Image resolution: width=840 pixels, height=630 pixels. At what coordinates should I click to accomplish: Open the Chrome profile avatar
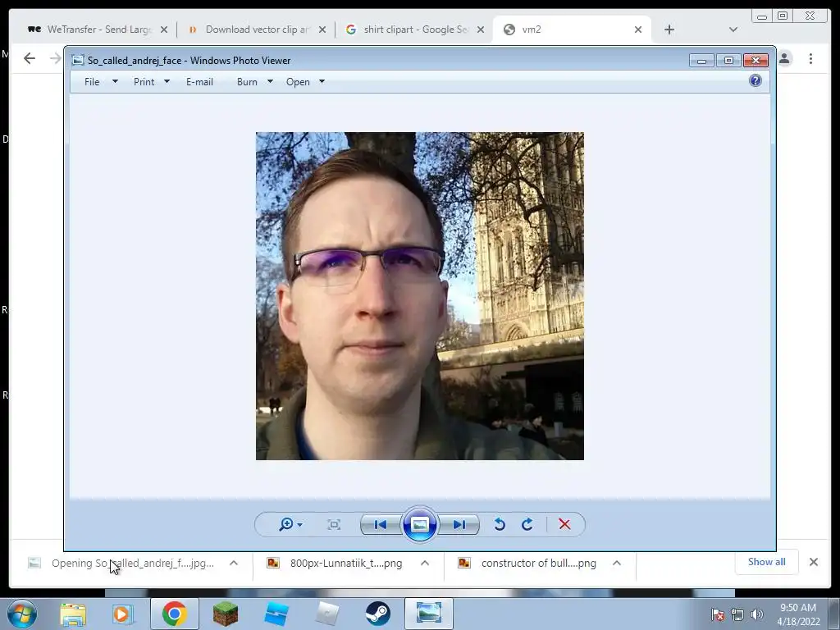[785, 58]
